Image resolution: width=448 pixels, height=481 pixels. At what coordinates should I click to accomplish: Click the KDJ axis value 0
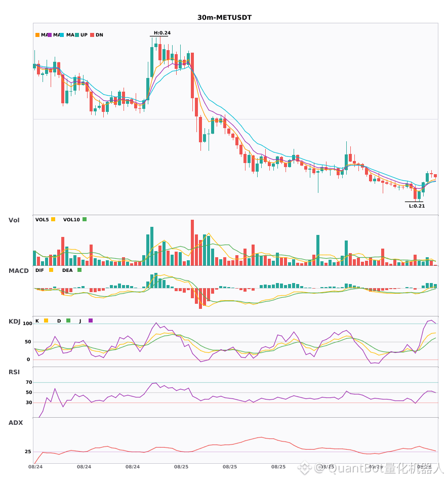(x=28, y=359)
